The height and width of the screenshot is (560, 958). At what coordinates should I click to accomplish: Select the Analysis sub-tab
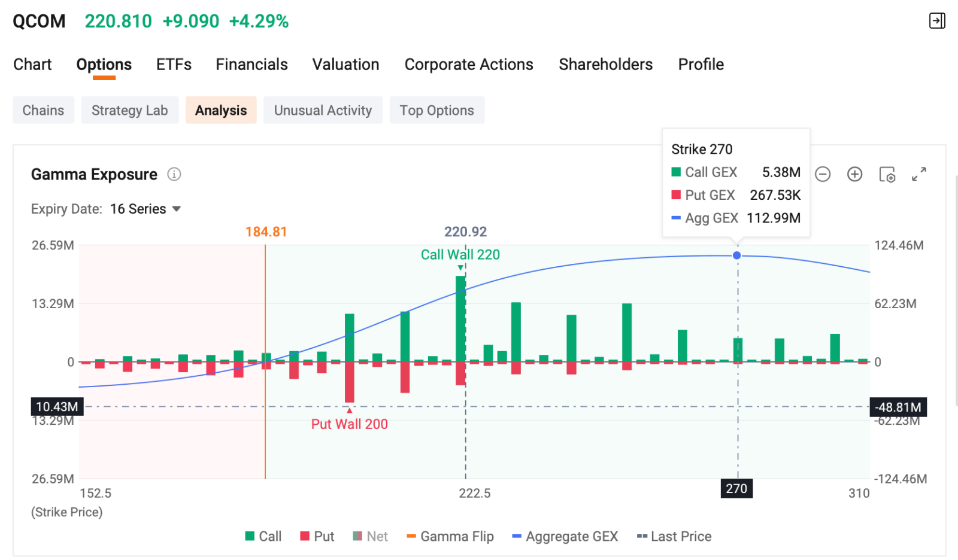[221, 110]
